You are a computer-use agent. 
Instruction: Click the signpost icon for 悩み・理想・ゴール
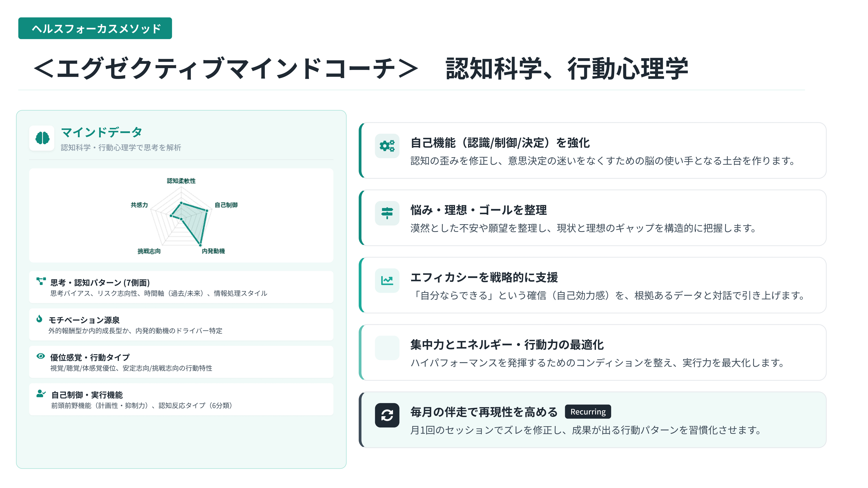tap(387, 213)
